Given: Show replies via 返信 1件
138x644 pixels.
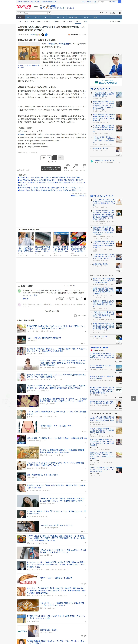Looking at the screenshot, I should tap(26, 298).
